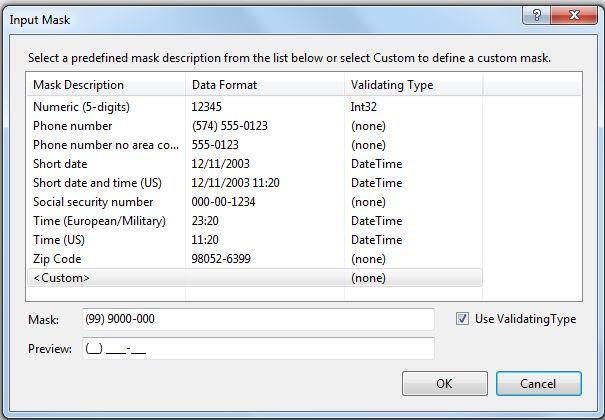
Task: Sort by Mask Description column header
Action: (106, 85)
